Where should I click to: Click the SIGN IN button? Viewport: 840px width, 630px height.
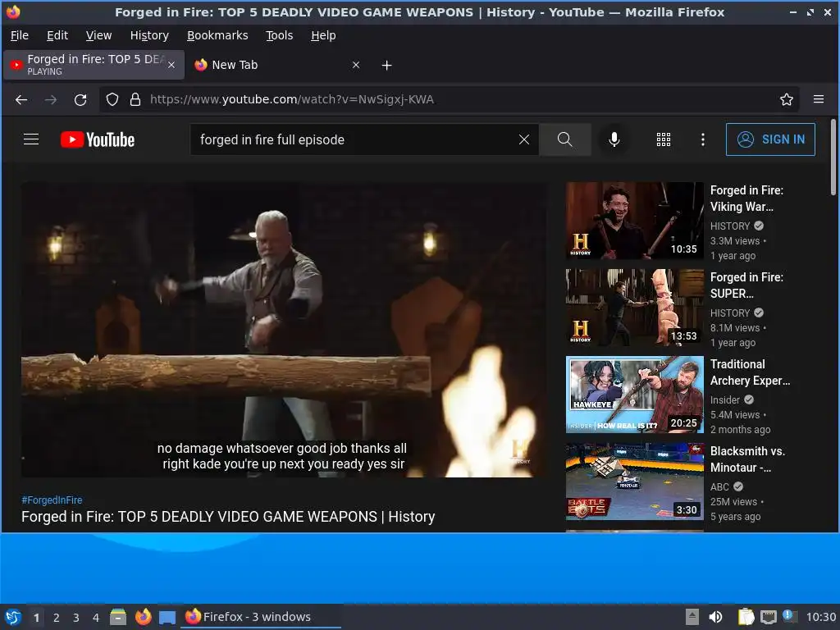(770, 139)
